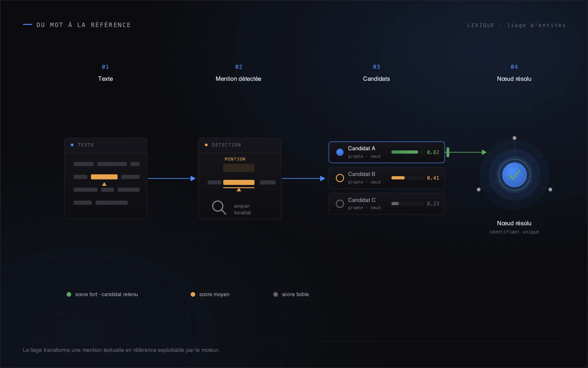
Task: Select the Candidat C radio button
Action: point(340,204)
